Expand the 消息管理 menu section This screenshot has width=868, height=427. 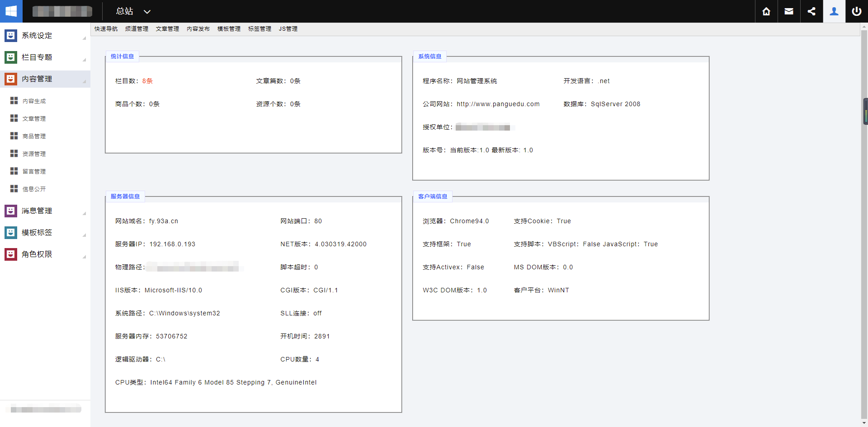(x=45, y=211)
